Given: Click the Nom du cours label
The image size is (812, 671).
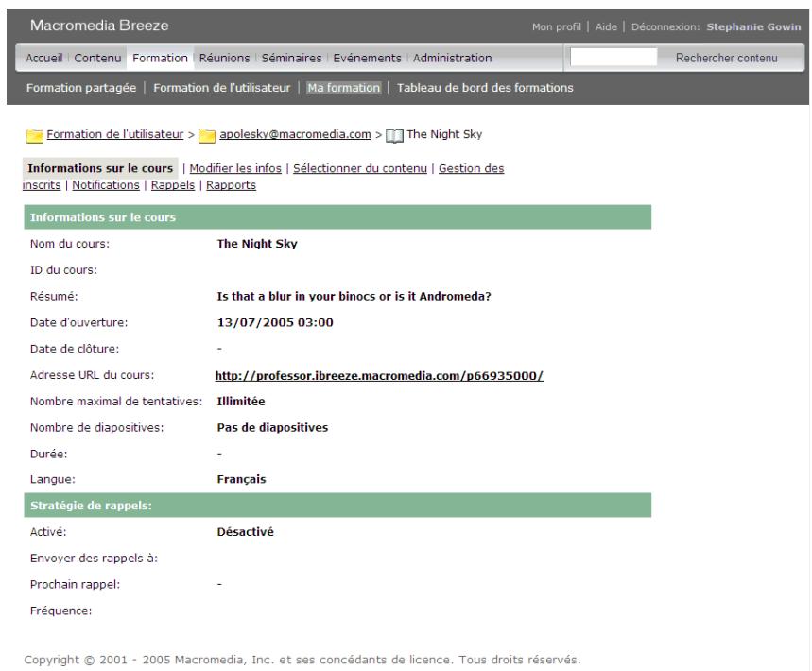Looking at the screenshot, I should tap(70, 244).
